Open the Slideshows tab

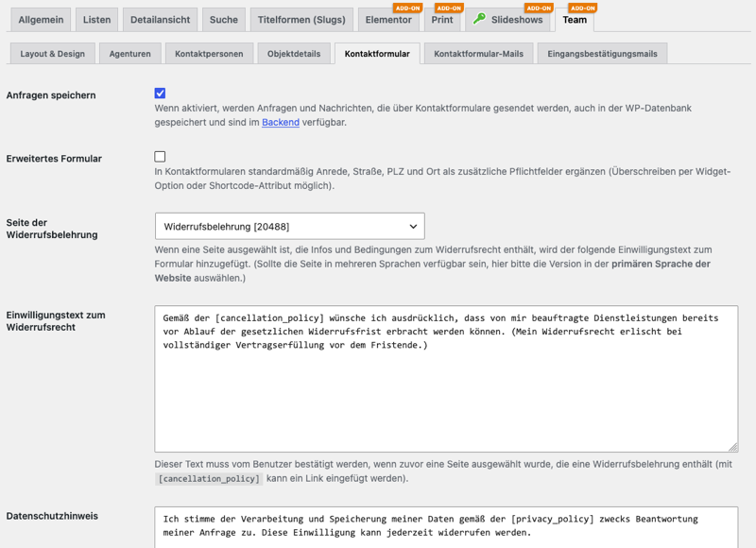(507, 20)
